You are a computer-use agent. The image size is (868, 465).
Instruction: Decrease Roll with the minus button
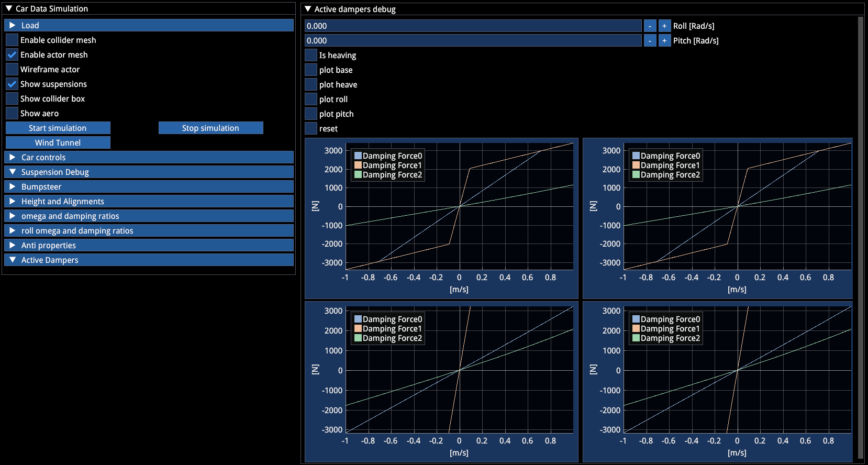(650, 26)
